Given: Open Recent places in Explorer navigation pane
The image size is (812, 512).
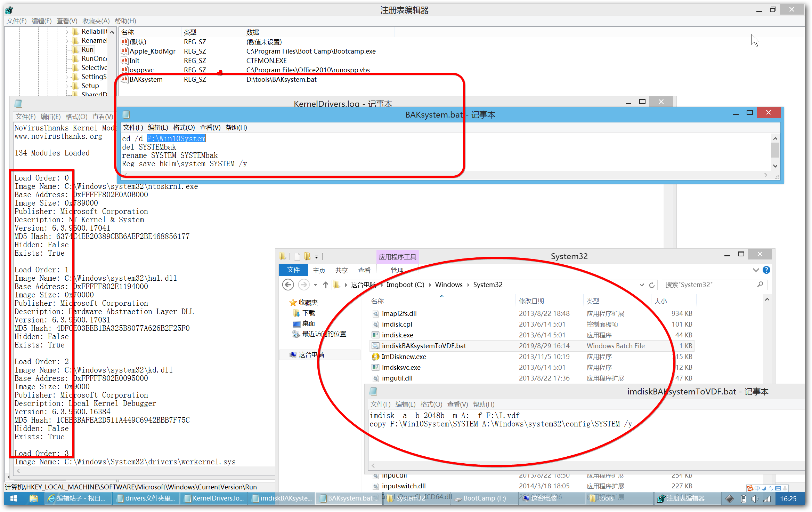Looking at the screenshot, I should [x=319, y=334].
